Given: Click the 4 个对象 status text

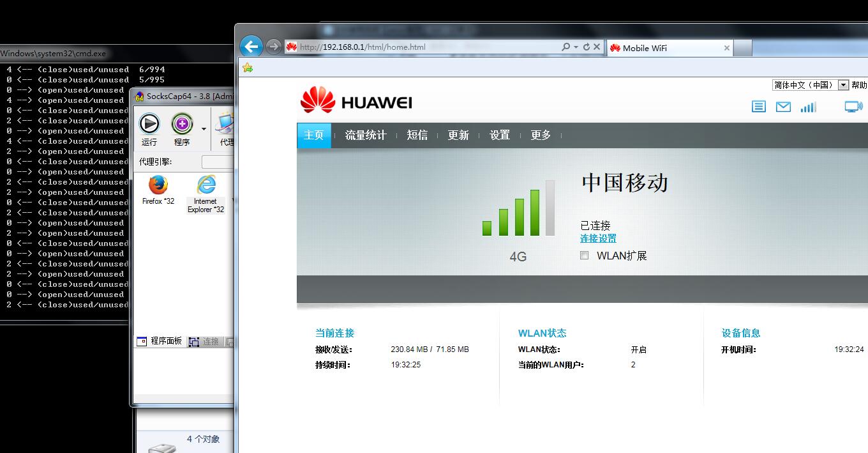Looking at the screenshot, I should click(x=203, y=439).
